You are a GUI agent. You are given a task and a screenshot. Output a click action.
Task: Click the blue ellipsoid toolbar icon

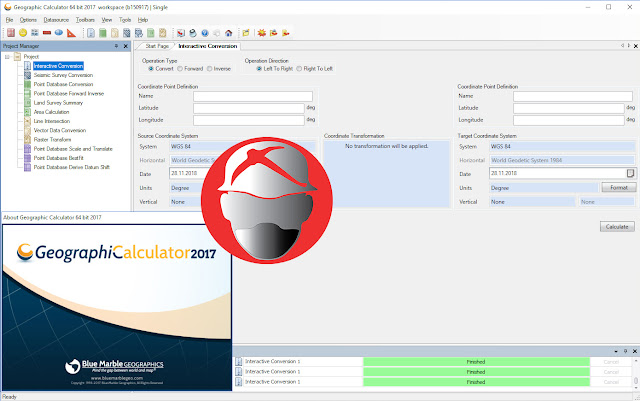[x=59, y=33]
